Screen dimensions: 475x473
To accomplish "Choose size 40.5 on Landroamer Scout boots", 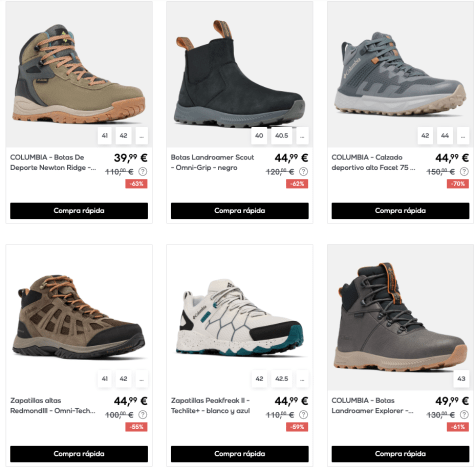I will coord(282,136).
